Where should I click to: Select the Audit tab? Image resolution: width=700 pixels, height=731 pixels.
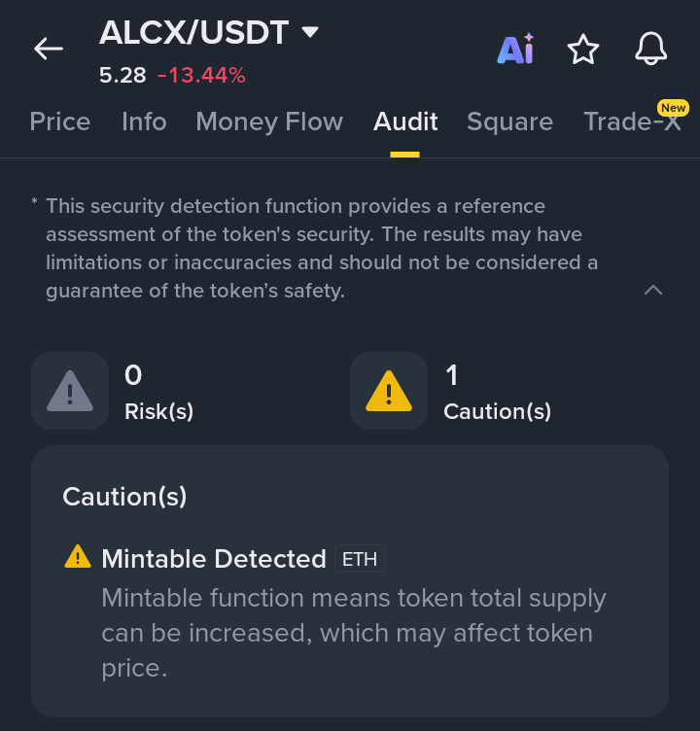(x=405, y=122)
